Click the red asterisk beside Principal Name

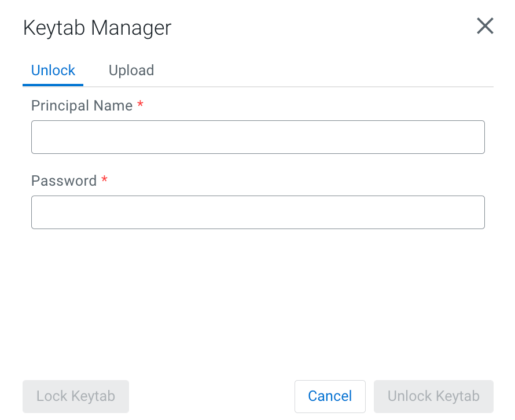coord(140,105)
